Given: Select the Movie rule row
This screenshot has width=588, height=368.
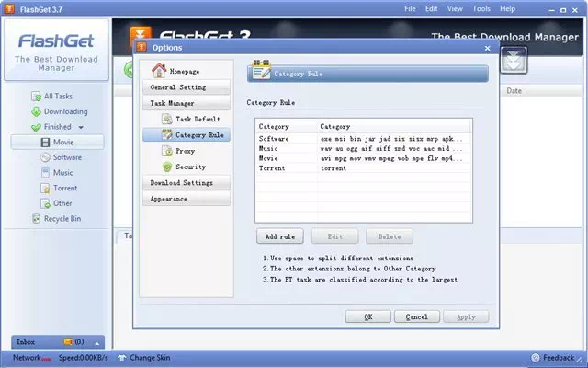Looking at the screenshot, I should tap(363, 158).
